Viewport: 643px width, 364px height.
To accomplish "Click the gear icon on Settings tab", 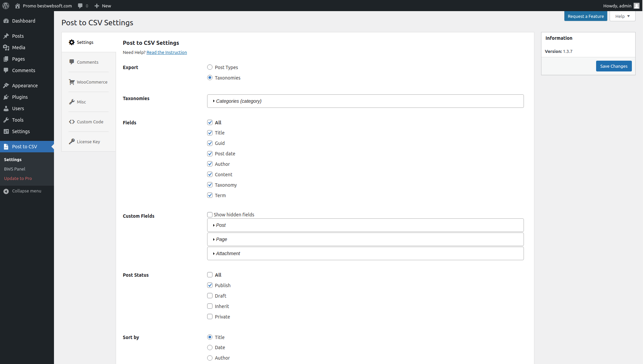I will coord(72,42).
